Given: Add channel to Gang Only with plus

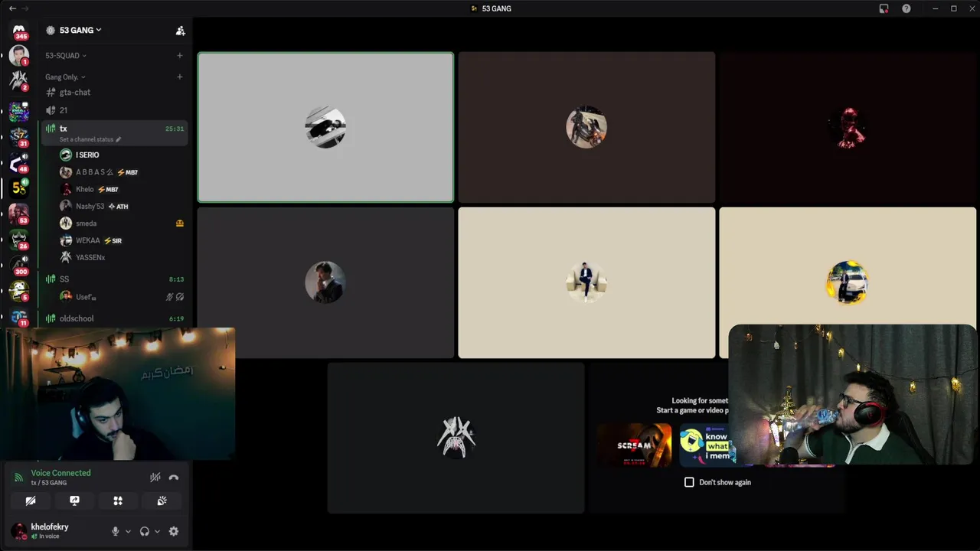Looking at the screenshot, I should pos(180,77).
